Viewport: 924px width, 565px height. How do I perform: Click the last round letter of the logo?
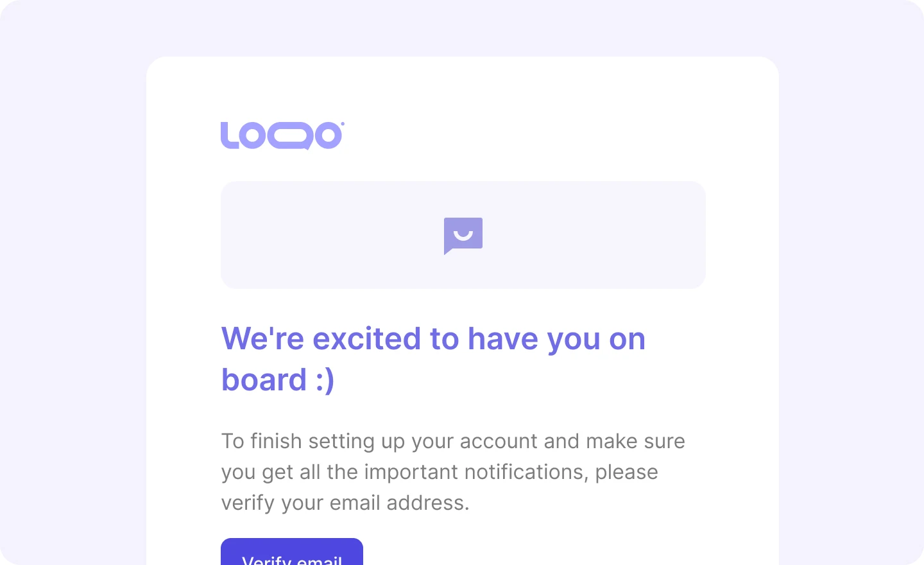point(329,135)
